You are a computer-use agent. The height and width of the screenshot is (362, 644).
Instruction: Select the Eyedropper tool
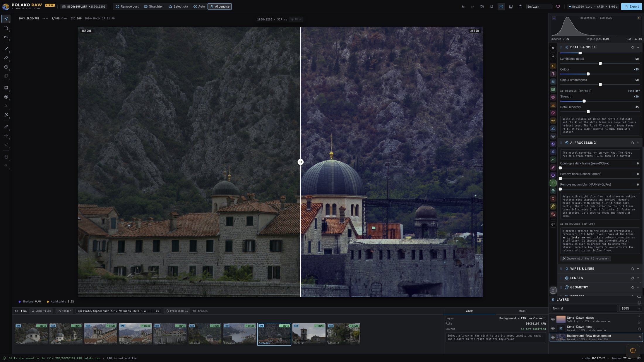tap(6, 127)
